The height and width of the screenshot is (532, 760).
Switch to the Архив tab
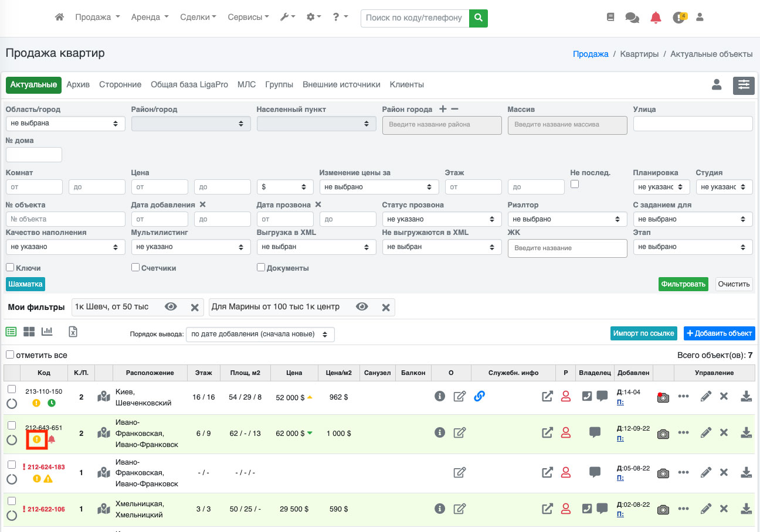78,85
